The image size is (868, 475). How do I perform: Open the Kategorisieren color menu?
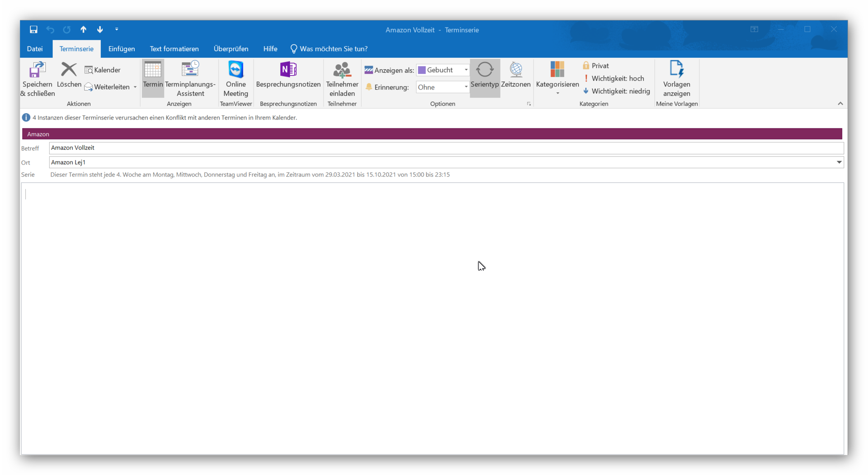pos(557,78)
